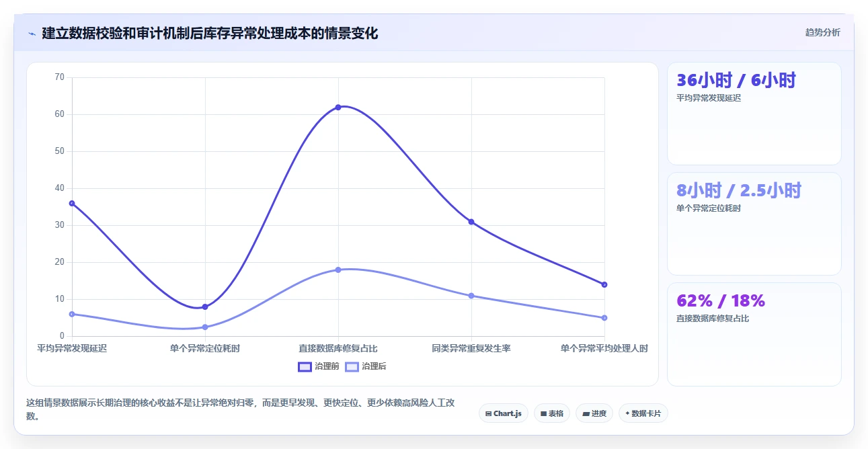Click the 治理后 point at 同类异常重复发生率

pyautogui.click(x=471, y=296)
